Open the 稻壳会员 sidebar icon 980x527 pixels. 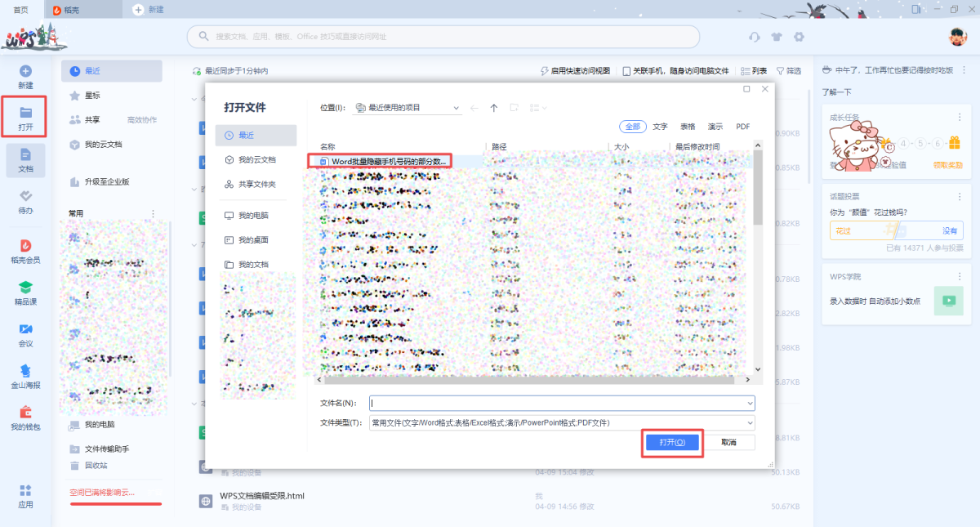click(x=25, y=246)
